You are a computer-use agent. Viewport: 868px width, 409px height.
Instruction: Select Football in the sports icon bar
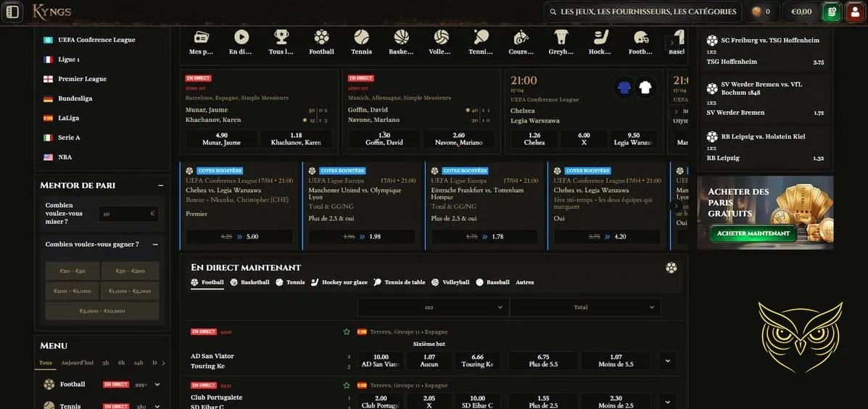click(322, 43)
